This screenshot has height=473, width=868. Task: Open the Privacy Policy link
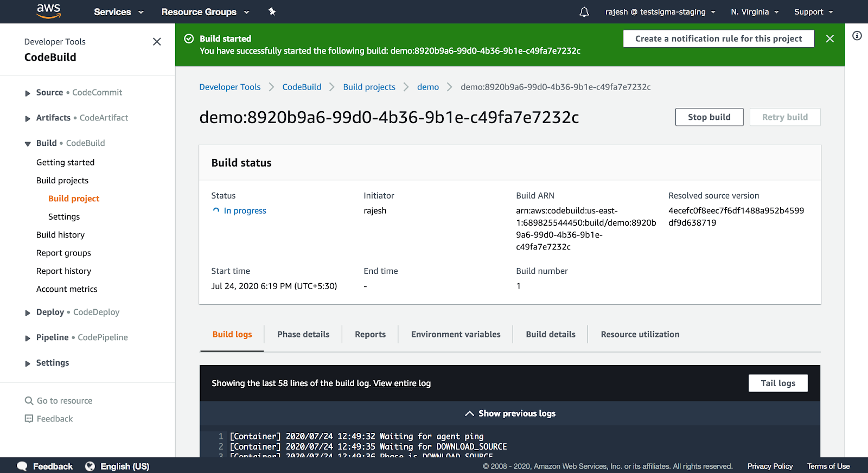[770, 466]
